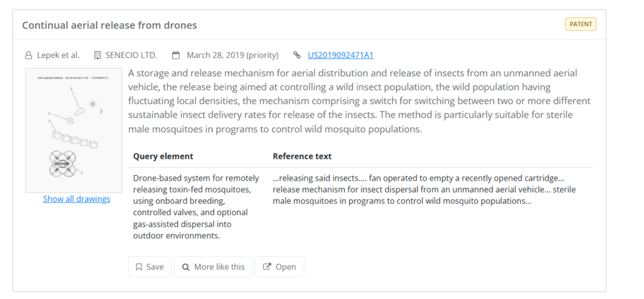Click the calendar icon before March 28, 2019

(x=176, y=55)
